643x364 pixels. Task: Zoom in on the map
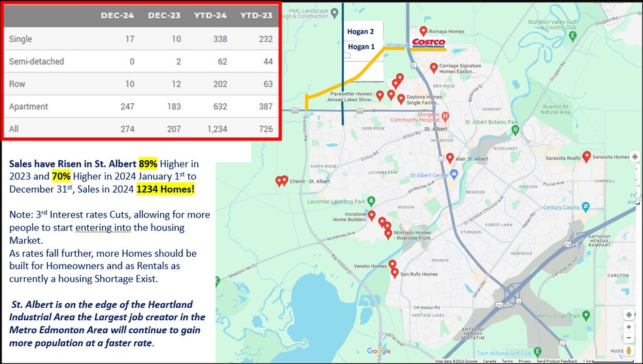tap(629, 327)
